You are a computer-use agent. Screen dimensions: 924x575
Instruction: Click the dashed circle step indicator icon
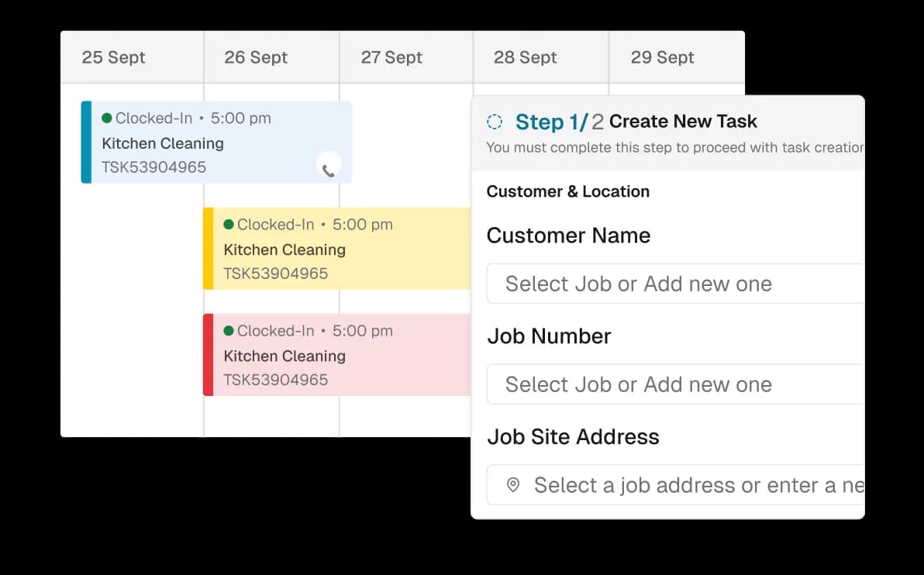click(x=494, y=122)
